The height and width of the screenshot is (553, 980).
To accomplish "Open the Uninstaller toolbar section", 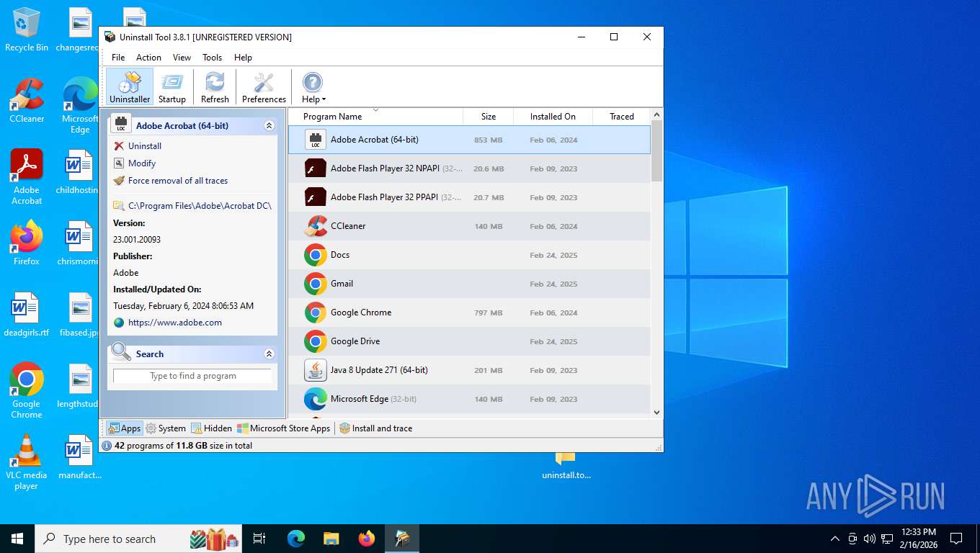I will pos(130,87).
